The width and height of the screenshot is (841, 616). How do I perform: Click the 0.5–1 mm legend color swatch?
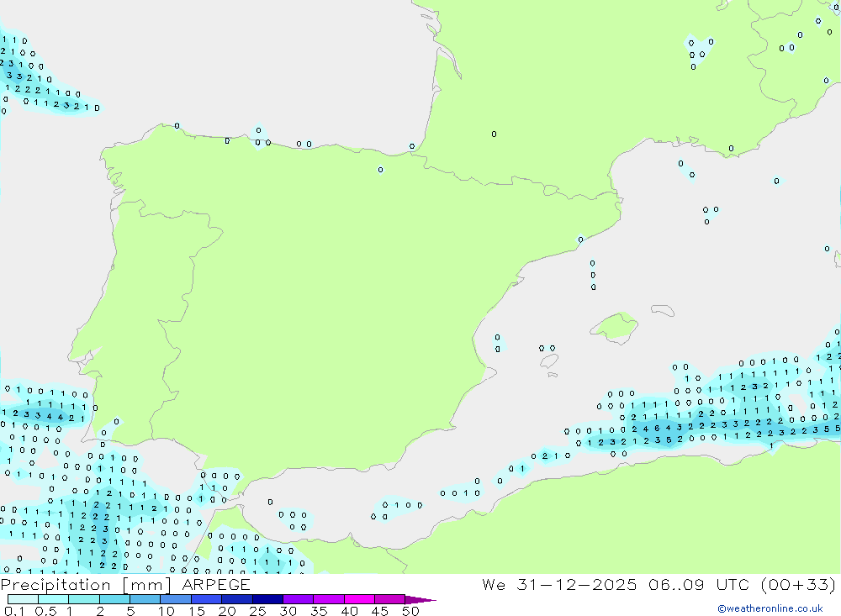(x=54, y=599)
